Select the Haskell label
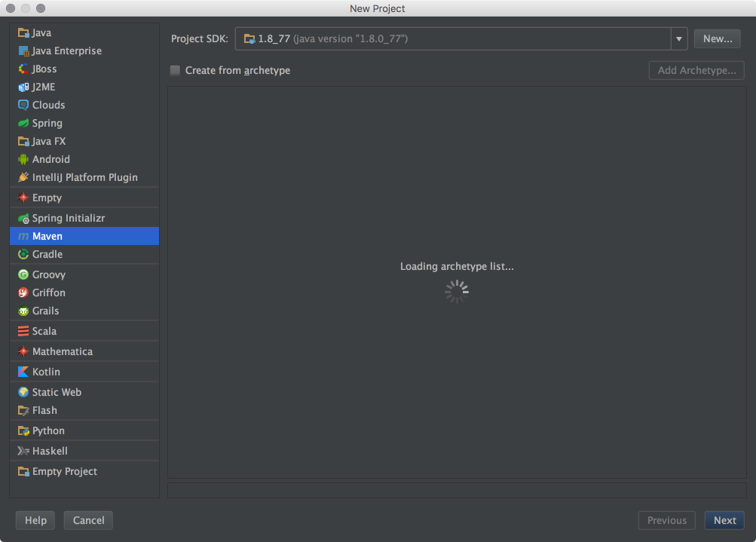The height and width of the screenshot is (542, 756). pos(51,451)
